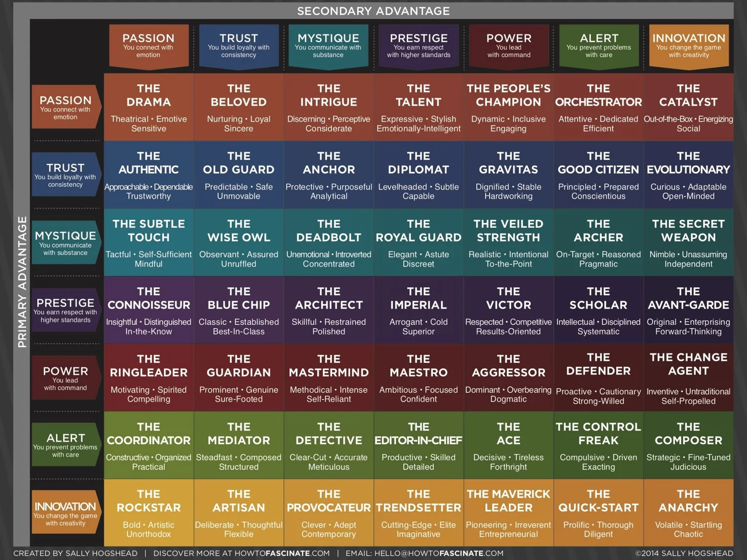
Task: Select the PASSION secondary advantage header
Action: [x=148, y=46]
